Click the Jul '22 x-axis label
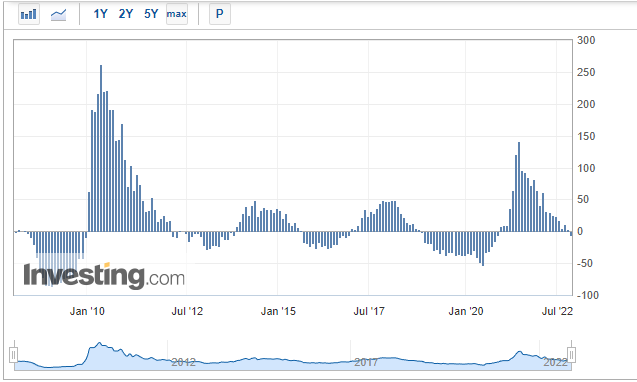 pyautogui.click(x=557, y=312)
